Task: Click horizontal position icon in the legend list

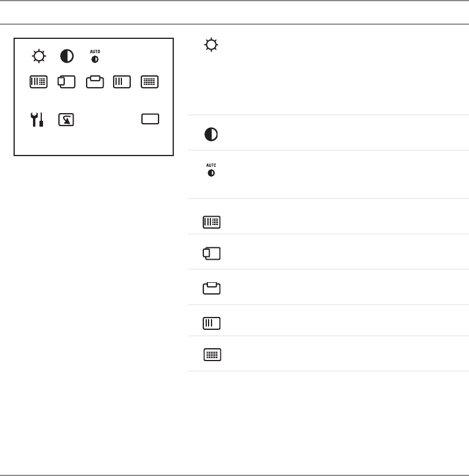Action: [x=211, y=254]
